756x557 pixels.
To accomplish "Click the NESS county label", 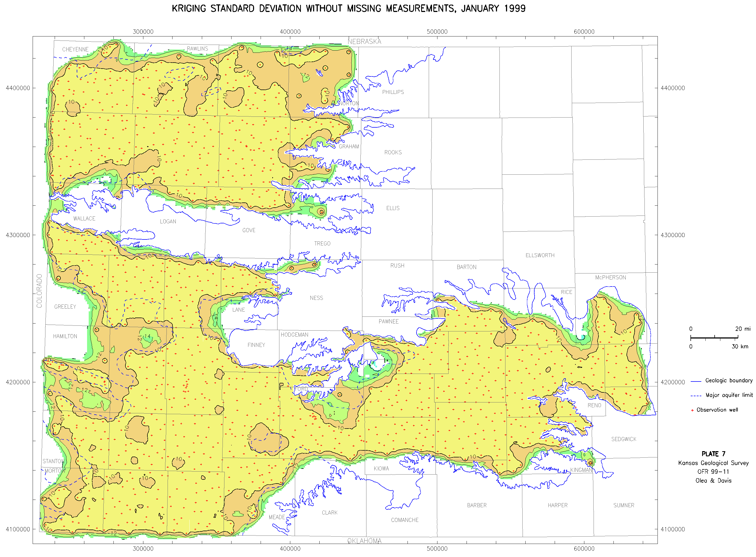I will pos(316,298).
